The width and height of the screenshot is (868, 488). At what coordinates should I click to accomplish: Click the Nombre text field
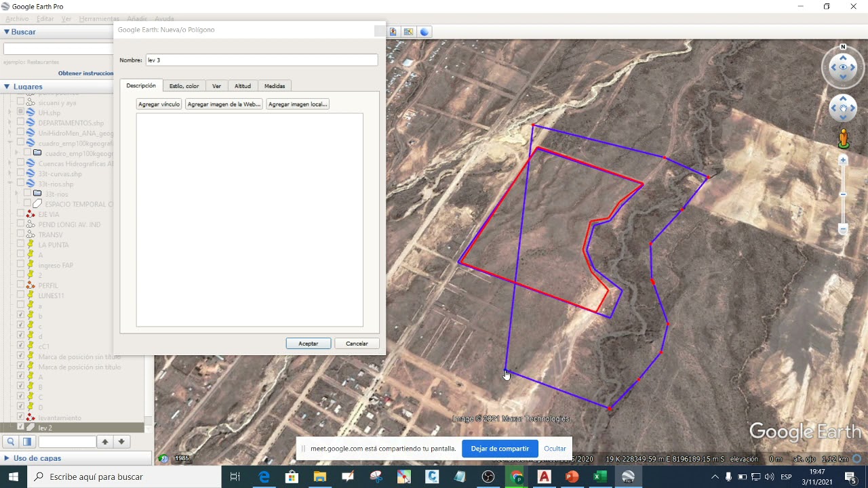tap(262, 60)
